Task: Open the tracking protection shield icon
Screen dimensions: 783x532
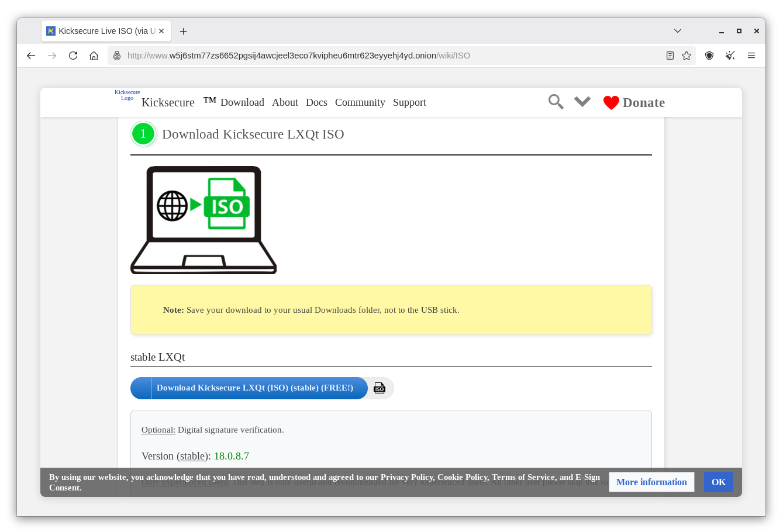Action: [709, 55]
